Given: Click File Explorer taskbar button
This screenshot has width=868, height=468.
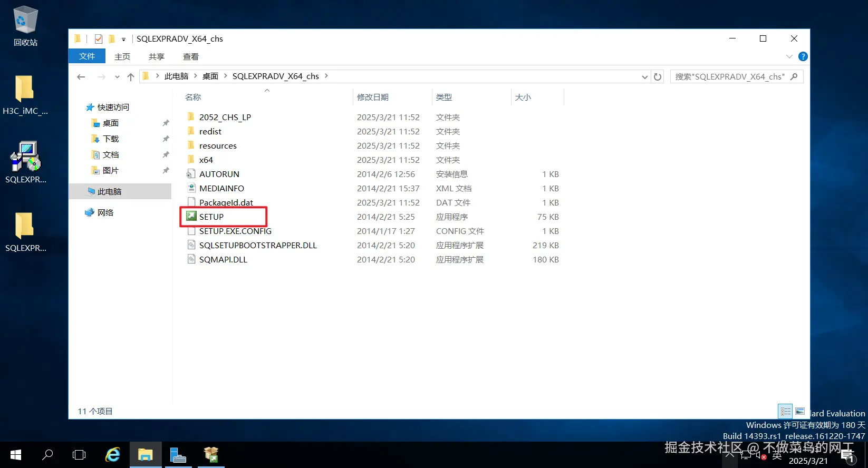Looking at the screenshot, I should coord(146,455).
